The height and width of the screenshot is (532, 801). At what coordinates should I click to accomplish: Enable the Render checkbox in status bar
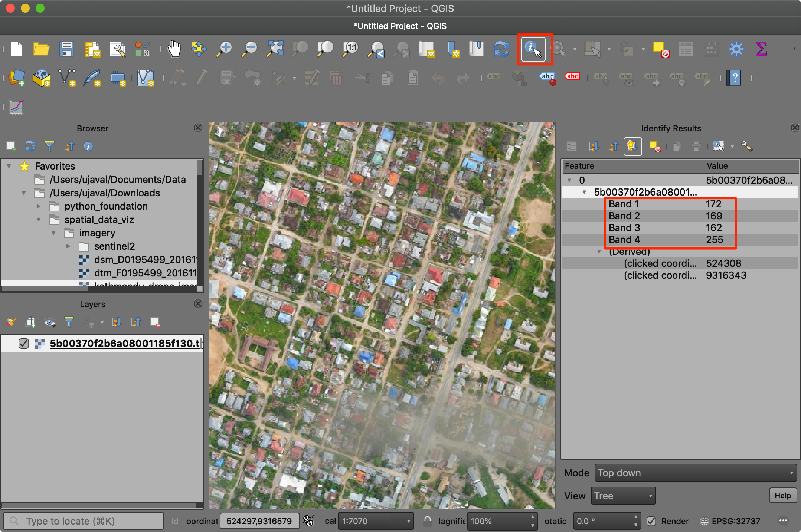click(652, 521)
